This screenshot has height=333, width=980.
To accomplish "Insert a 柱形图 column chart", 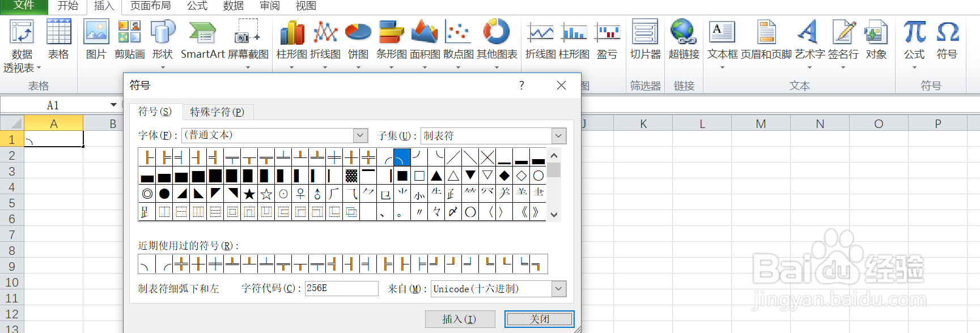I will [292, 40].
